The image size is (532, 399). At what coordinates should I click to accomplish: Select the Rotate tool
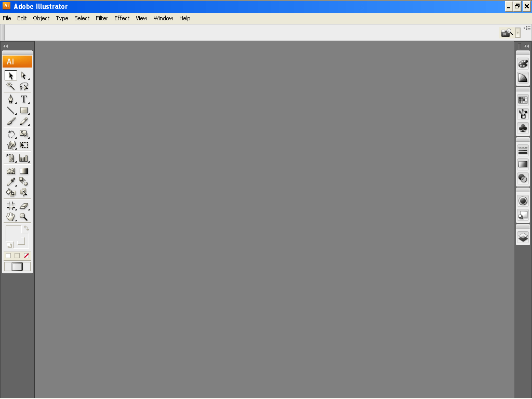click(10, 135)
